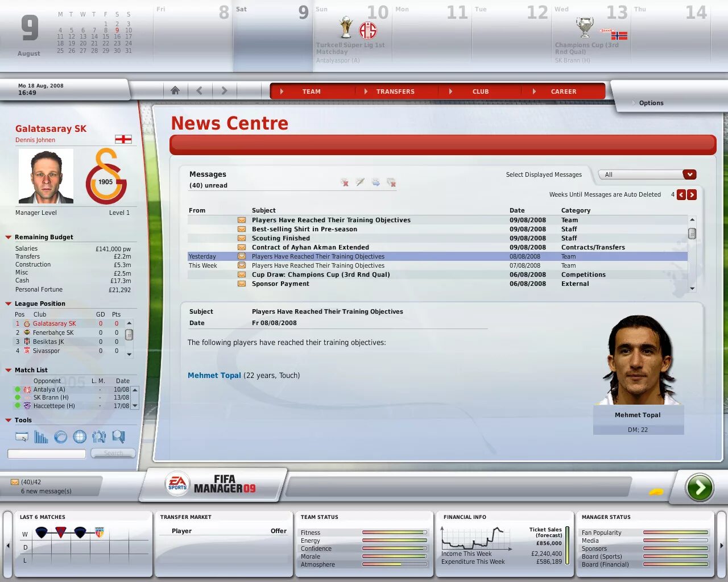This screenshot has height=582, width=728.
Task: Collapse the Match List section
Action: pos(9,370)
